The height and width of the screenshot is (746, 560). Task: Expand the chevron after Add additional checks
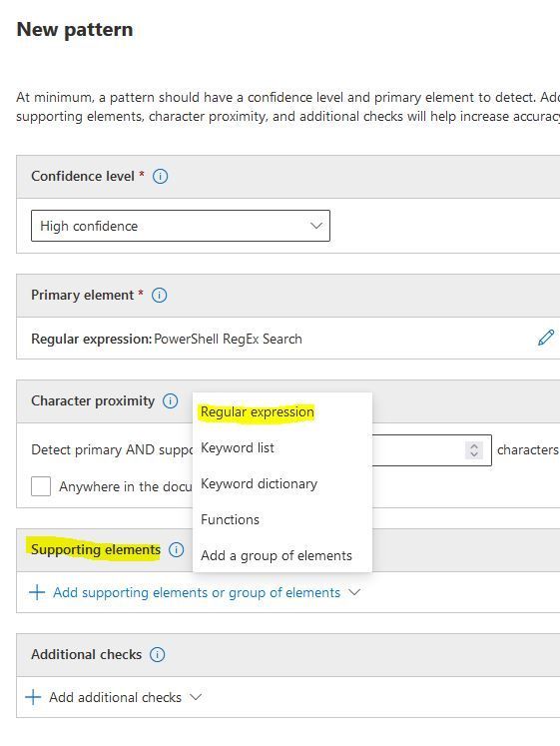point(196,697)
